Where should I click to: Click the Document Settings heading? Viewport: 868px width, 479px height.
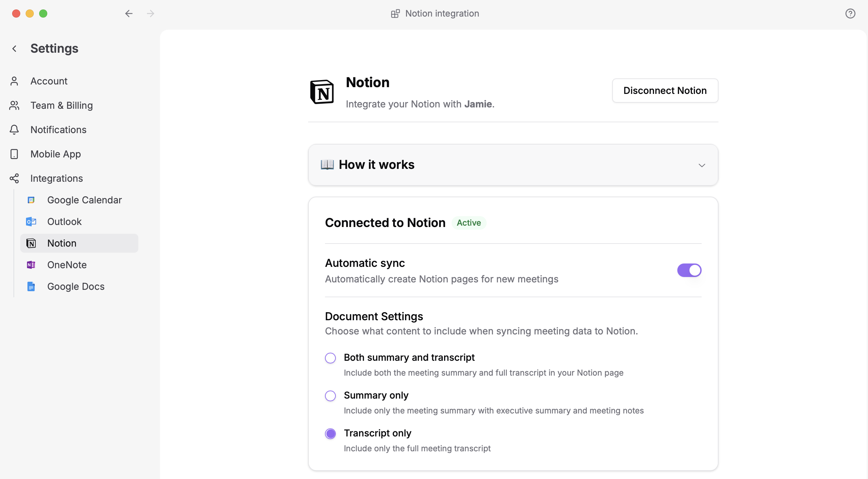374,316
